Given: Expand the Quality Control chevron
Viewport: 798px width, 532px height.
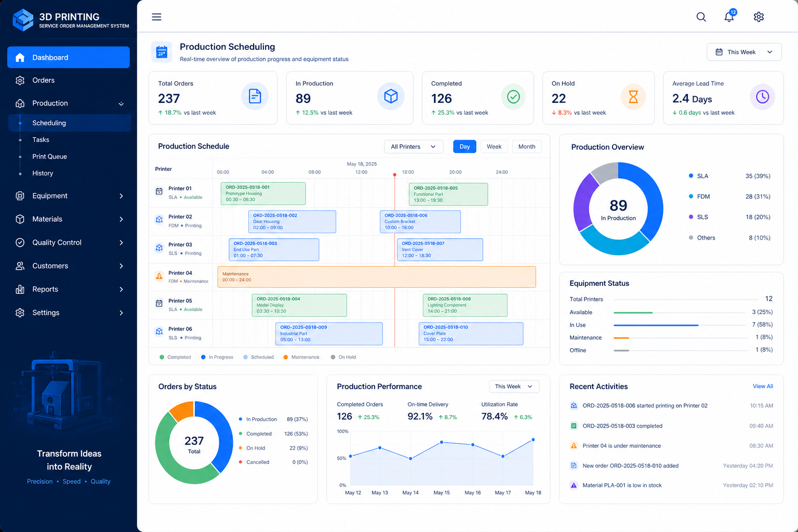Looking at the screenshot, I should click(121, 243).
